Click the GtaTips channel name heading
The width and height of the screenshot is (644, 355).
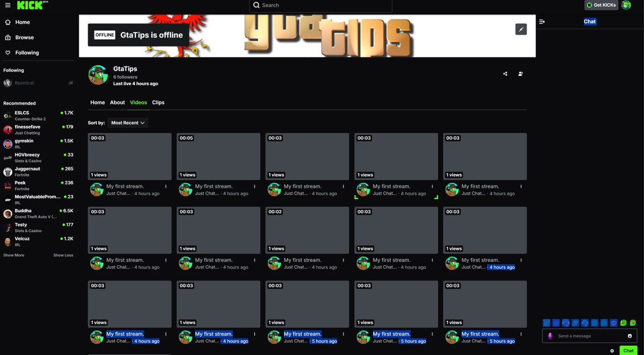[x=126, y=69]
